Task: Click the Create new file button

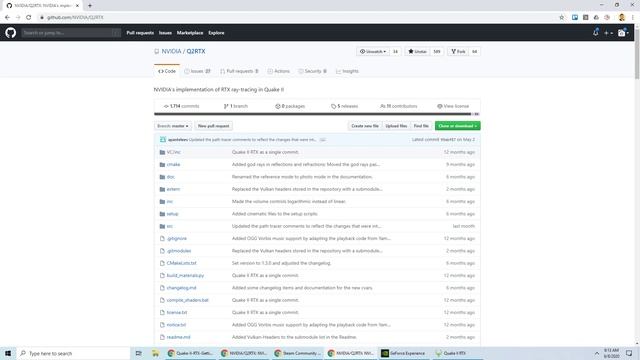Action: (x=365, y=126)
